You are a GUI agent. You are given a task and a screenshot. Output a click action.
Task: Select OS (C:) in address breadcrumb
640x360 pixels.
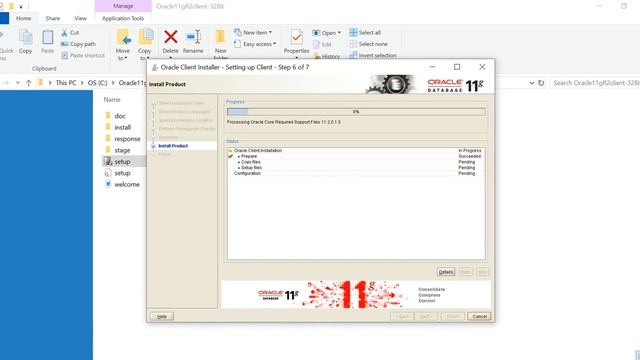[98, 83]
